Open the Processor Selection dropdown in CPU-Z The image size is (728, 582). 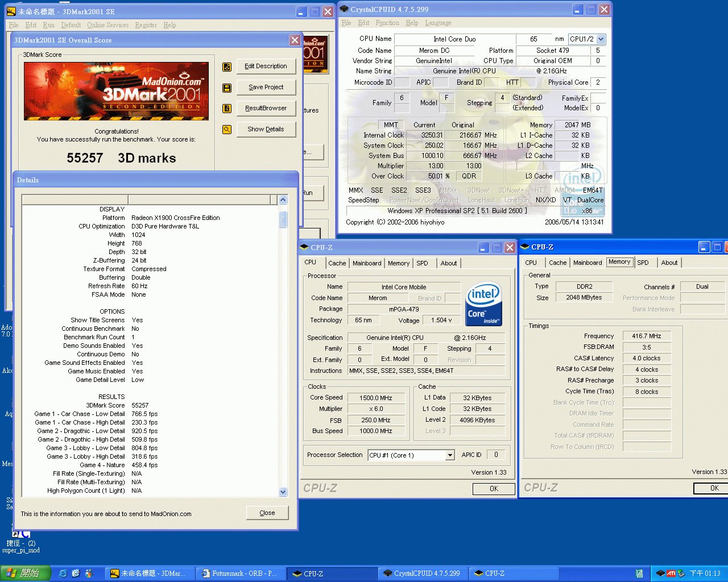coord(450,455)
